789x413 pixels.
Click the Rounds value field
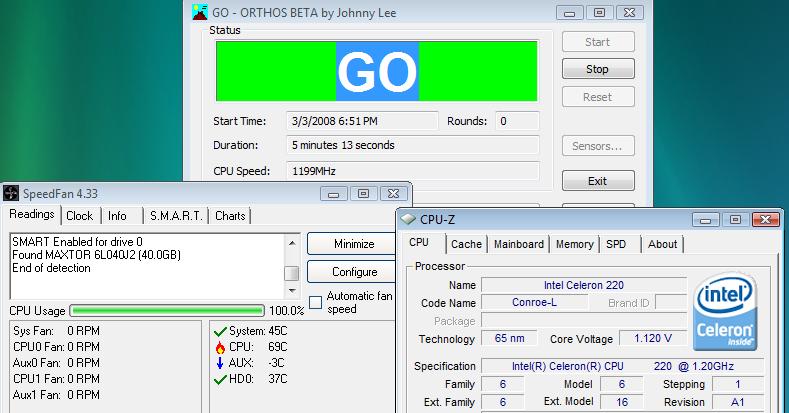(x=517, y=121)
